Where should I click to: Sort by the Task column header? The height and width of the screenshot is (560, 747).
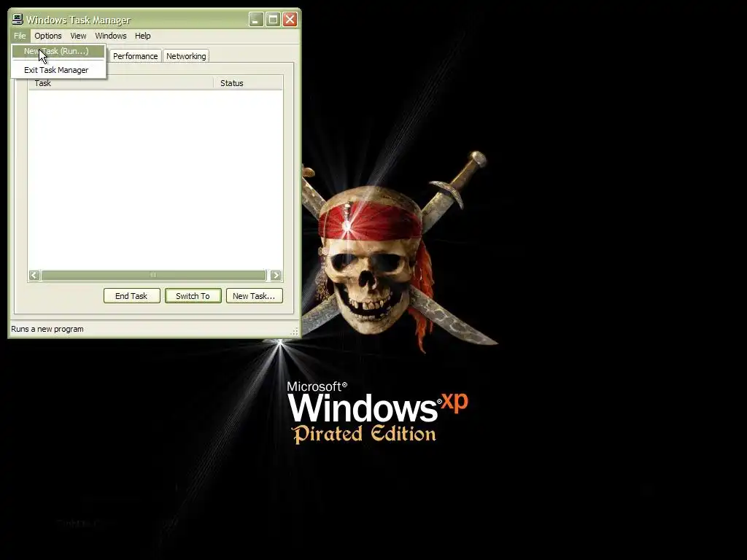(120, 83)
